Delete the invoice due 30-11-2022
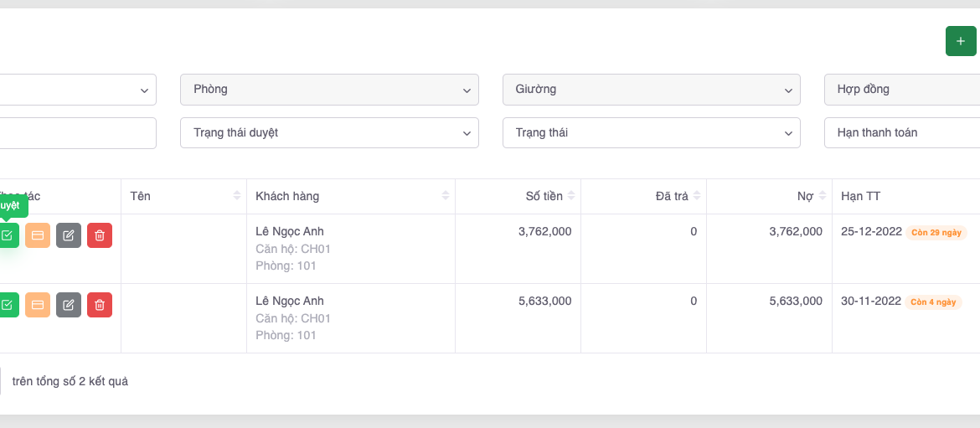The width and height of the screenshot is (980, 428). pos(100,305)
